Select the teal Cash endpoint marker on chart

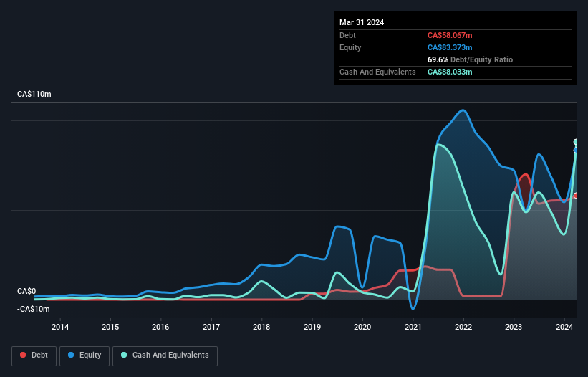pos(576,142)
